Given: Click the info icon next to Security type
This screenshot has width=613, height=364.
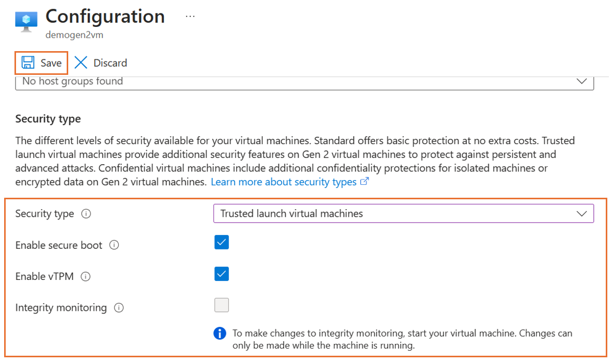Looking at the screenshot, I should [x=86, y=214].
